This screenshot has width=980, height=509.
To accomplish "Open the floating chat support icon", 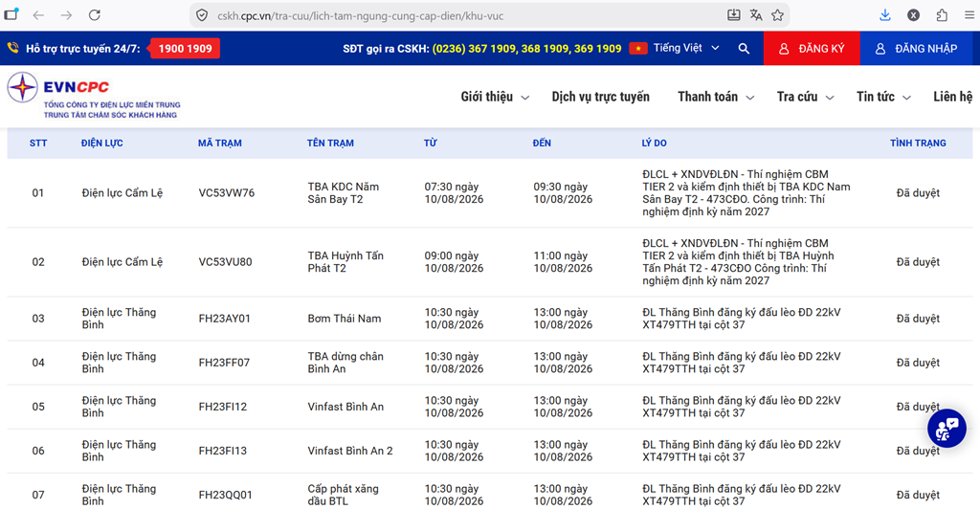I will click(947, 429).
